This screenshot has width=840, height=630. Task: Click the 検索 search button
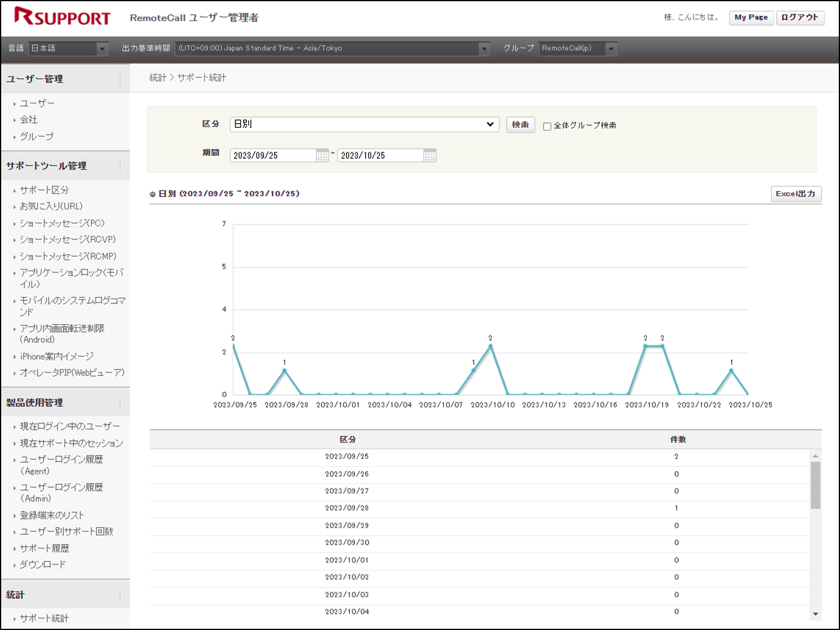pyautogui.click(x=520, y=125)
